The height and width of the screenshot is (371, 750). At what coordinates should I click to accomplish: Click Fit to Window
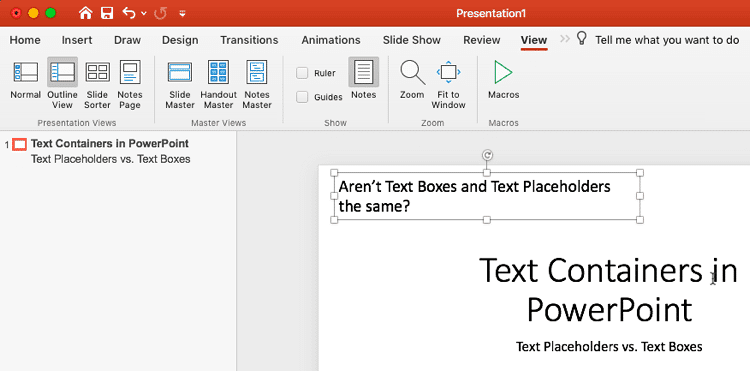(448, 84)
